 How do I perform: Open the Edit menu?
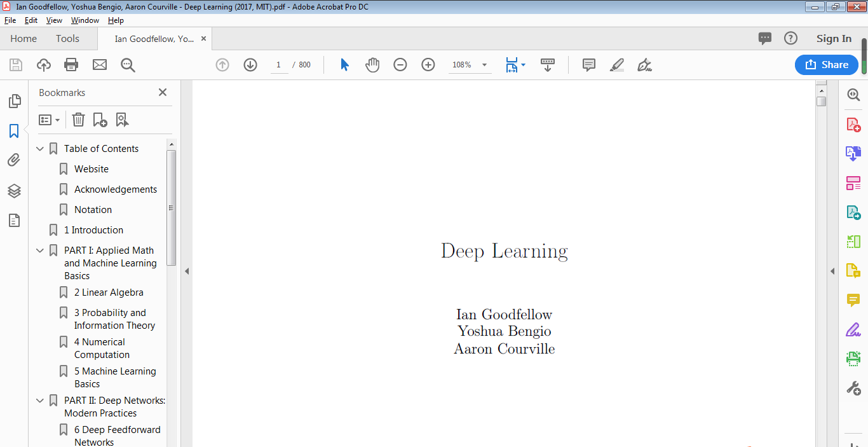click(x=31, y=20)
